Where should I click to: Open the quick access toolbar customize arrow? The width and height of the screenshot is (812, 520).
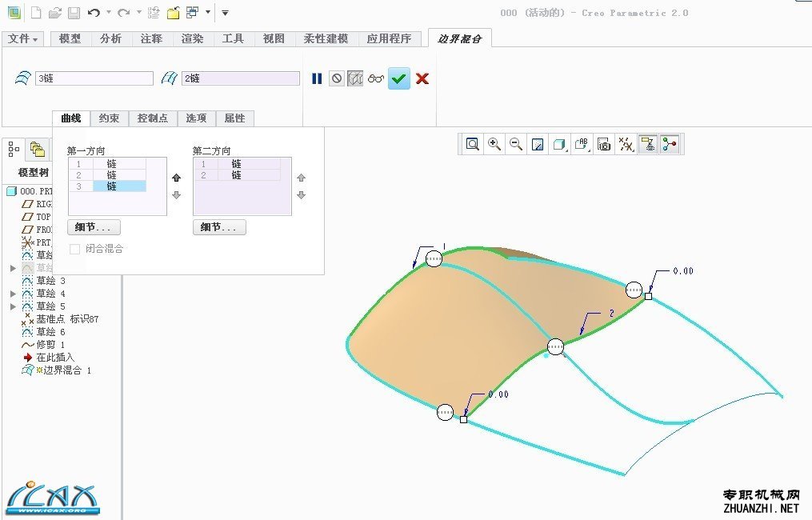coord(226,13)
